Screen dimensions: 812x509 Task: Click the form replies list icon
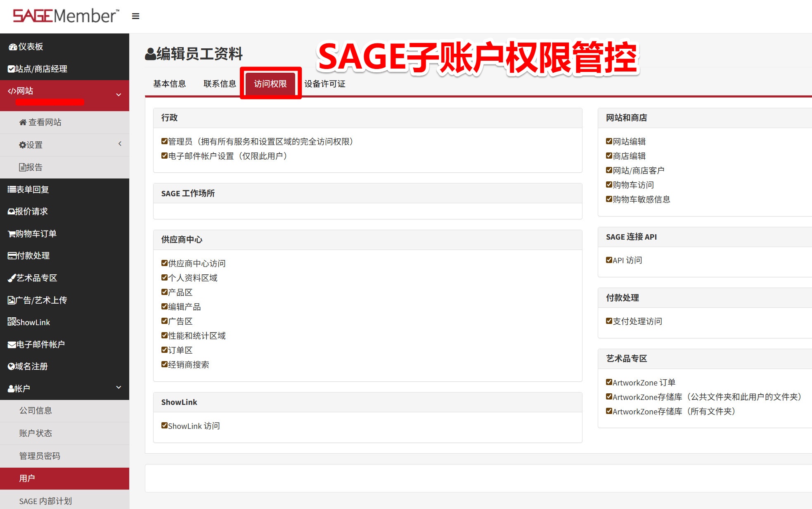12,190
